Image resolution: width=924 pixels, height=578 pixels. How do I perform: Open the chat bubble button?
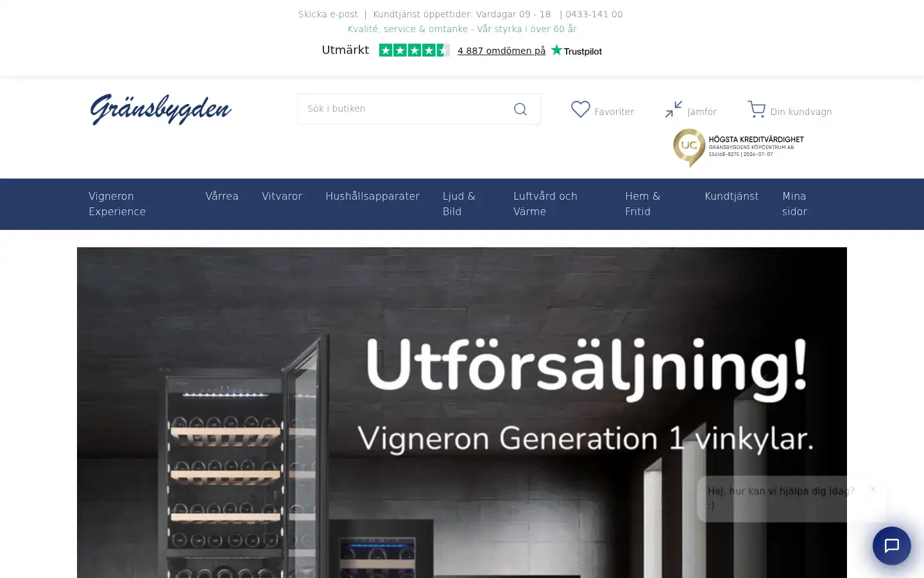(x=892, y=546)
